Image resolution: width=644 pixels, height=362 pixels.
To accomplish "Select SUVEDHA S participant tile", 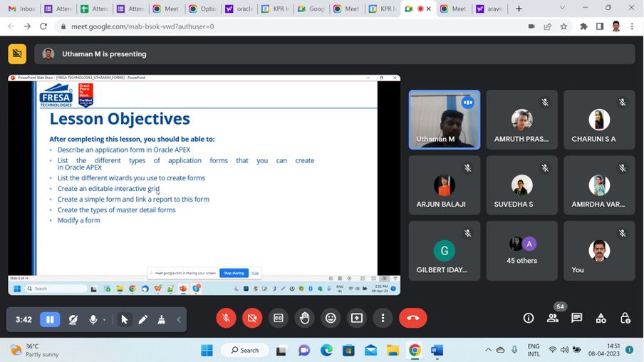I will pyautogui.click(x=522, y=185).
